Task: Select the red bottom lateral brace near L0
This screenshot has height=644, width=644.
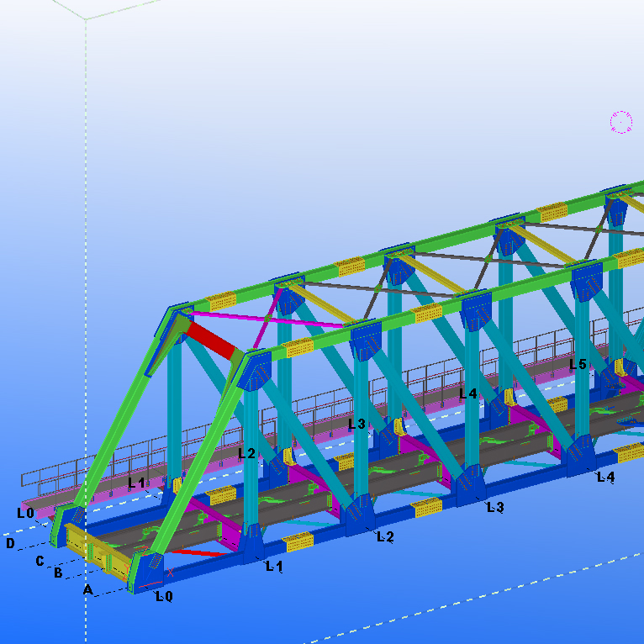Action: [198, 553]
